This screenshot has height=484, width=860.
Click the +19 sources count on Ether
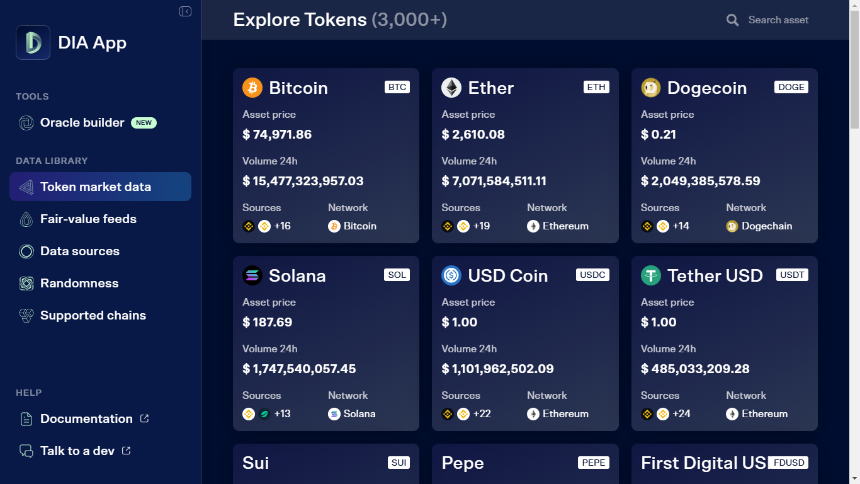482,226
